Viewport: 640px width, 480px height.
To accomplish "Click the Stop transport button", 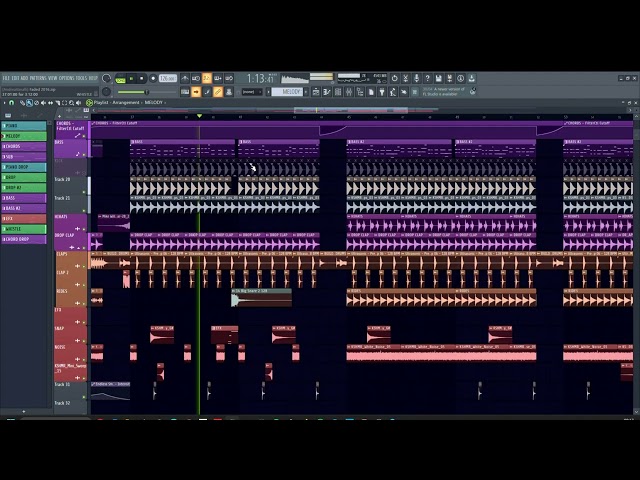I will [142, 78].
